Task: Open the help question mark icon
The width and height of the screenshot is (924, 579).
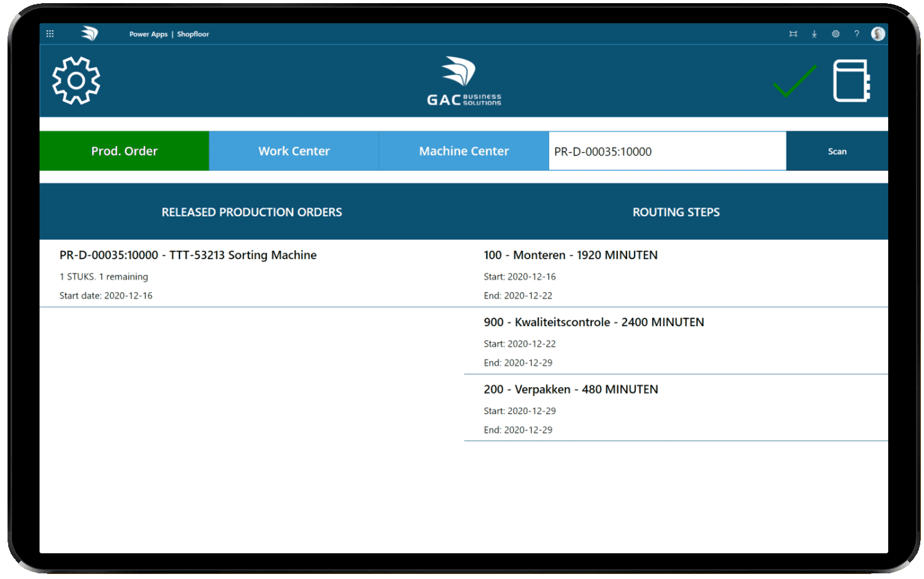Action: tap(857, 34)
